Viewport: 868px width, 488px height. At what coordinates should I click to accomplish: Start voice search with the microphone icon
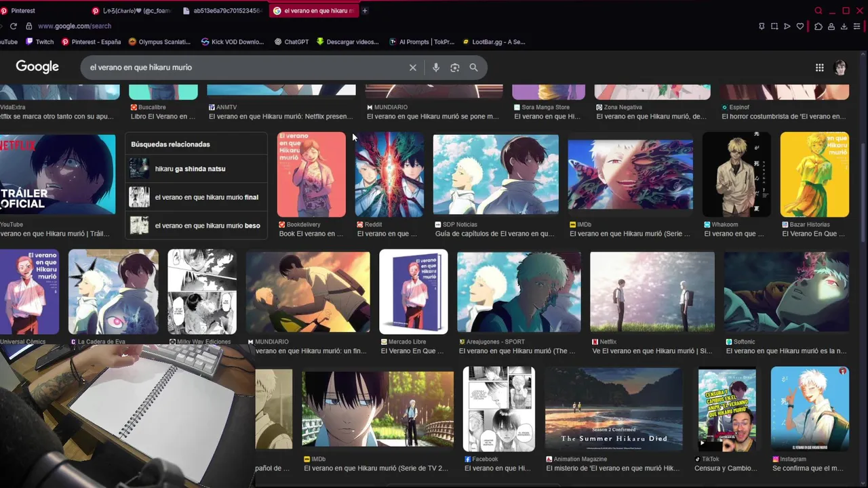click(436, 67)
